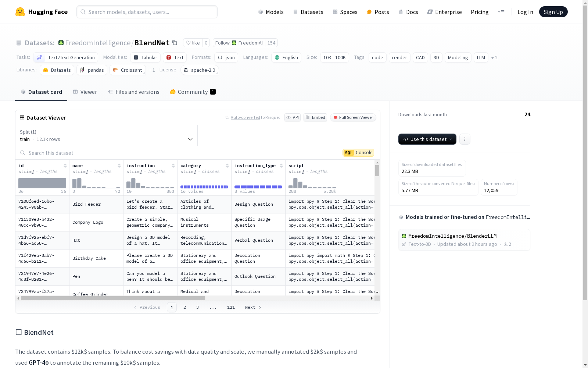This screenshot has height=368, width=588.
Task: Click the id column length histogram
Action: [x=42, y=183]
